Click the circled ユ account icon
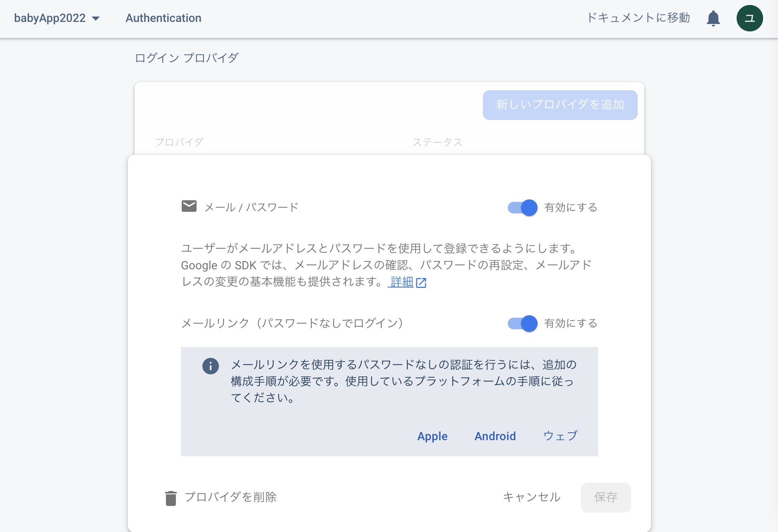778x532 pixels. click(x=749, y=18)
